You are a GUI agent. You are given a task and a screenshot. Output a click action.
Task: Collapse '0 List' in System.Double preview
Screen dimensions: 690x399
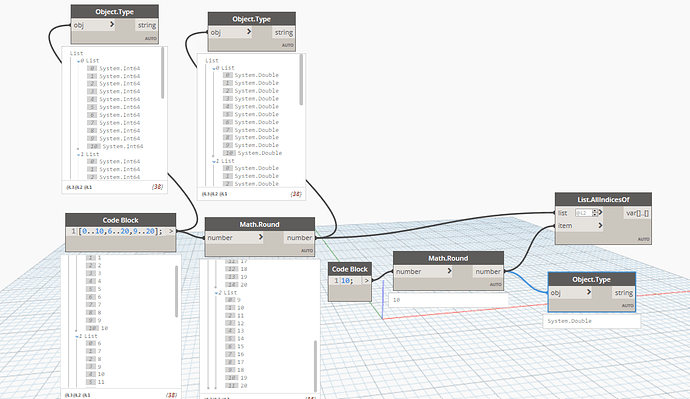point(214,69)
